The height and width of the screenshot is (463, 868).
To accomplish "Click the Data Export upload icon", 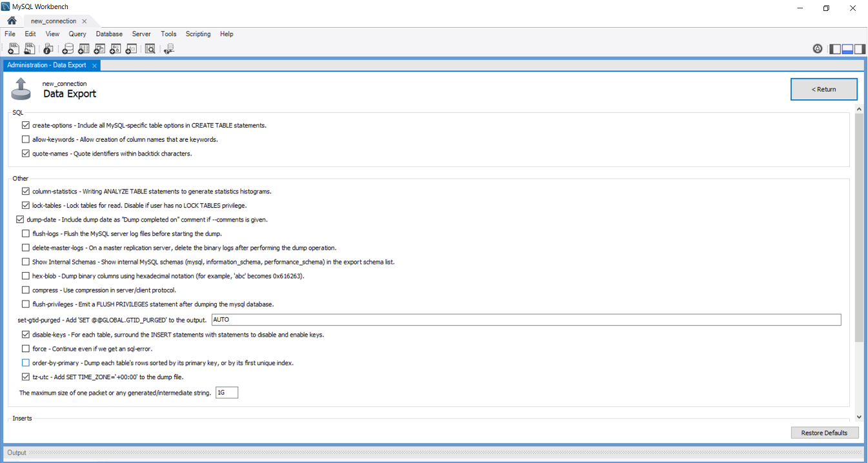I will click(21, 89).
